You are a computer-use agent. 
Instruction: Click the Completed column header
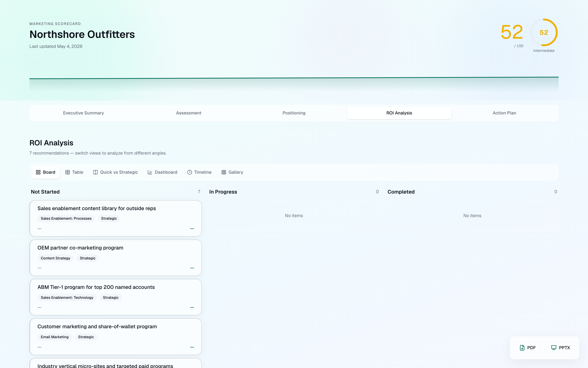pyautogui.click(x=401, y=192)
